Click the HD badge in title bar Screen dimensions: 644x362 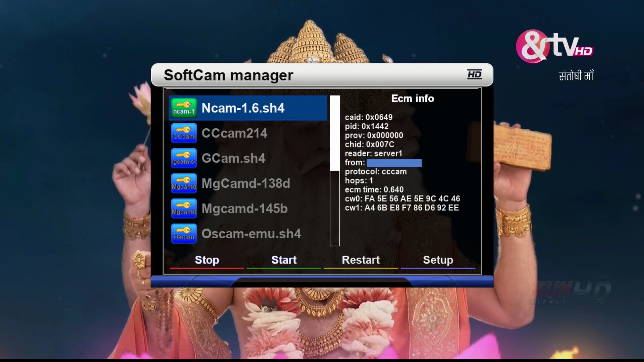(474, 74)
